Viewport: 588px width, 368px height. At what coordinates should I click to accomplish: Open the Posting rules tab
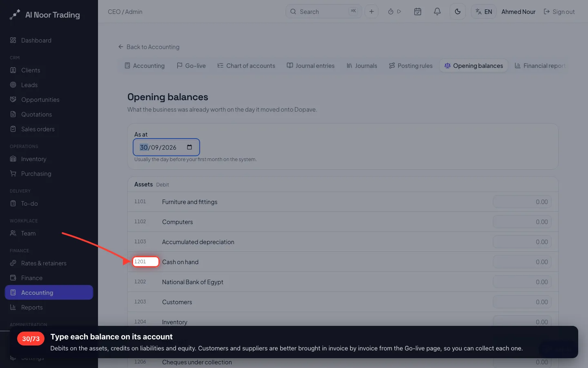click(411, 65)
